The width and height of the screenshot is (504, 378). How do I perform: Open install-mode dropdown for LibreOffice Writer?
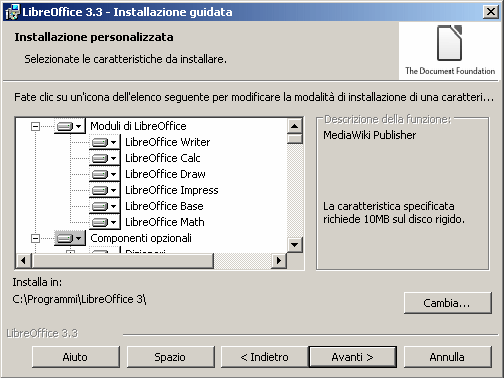coord(105,142)
